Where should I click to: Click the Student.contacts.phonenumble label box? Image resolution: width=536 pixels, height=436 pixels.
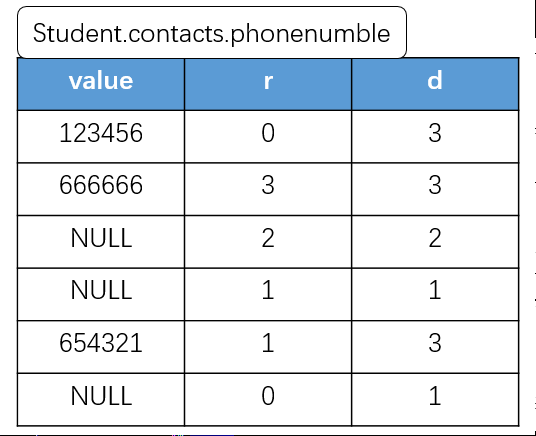212,32
